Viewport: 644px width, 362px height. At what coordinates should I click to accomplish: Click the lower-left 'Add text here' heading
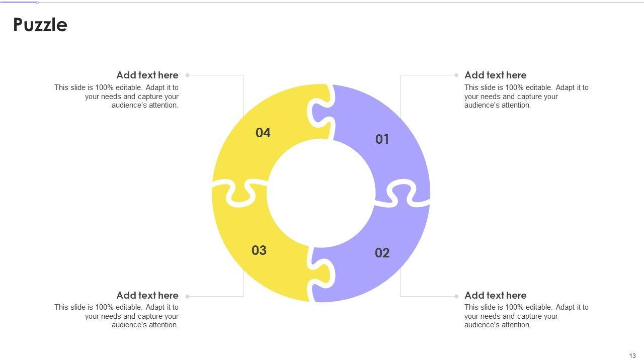pyautogui.click(x=147, y=295)
